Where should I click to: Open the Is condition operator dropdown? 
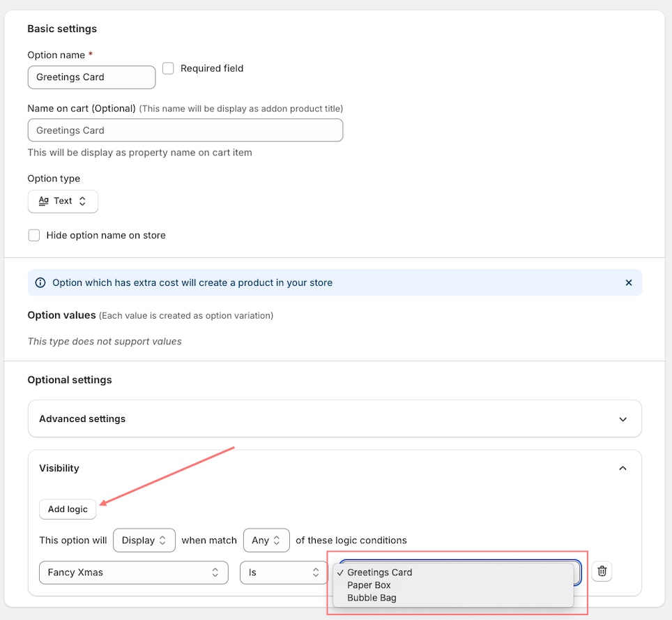(284, 573)
